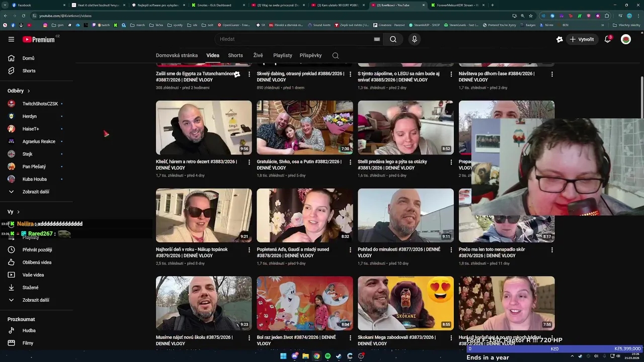Image resolution: width=644 pixels, height=362 pixels.
Task: Switch to Shorts channel tab
Action: tap(235, 55)
